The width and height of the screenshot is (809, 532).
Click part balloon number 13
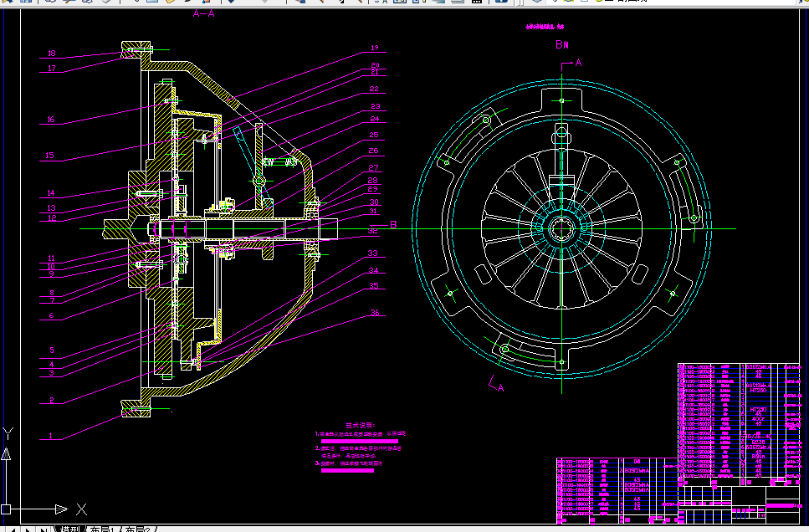pos(51,208)
